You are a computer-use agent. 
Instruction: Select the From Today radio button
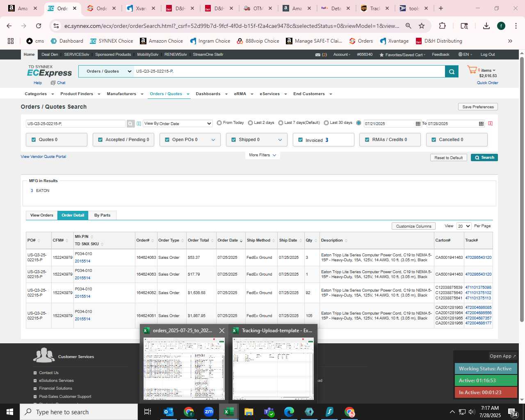[219, 123]
